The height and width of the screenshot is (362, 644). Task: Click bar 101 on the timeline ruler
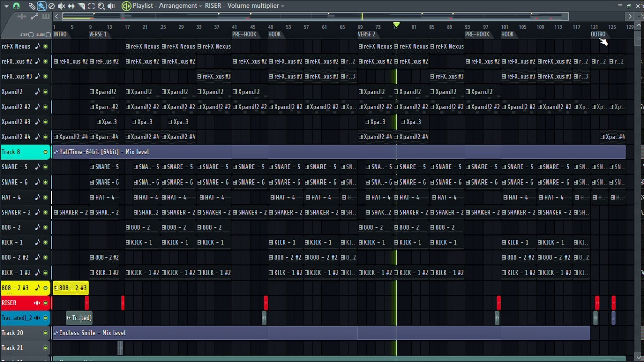pyautogui.click(x=505, y=27)
